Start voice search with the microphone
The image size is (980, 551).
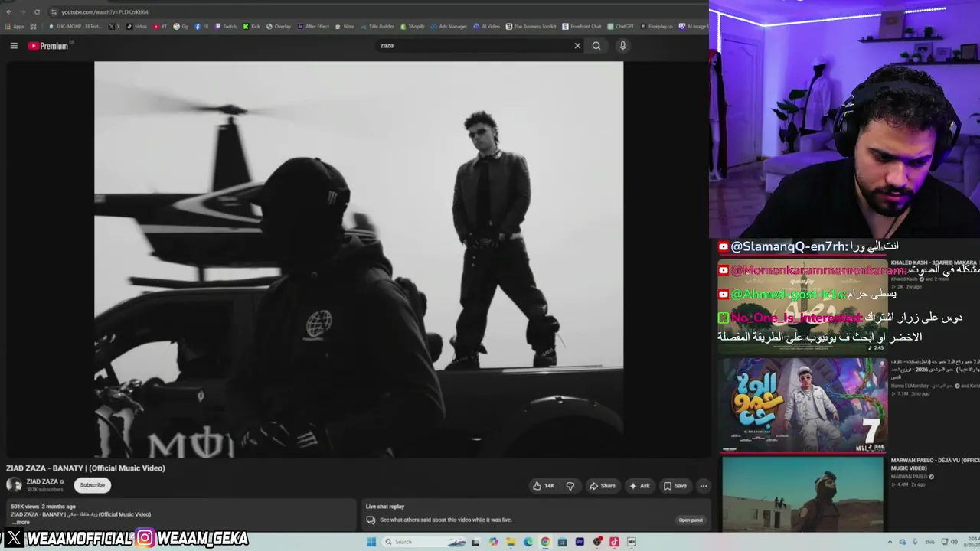click(x=622, y=46)
